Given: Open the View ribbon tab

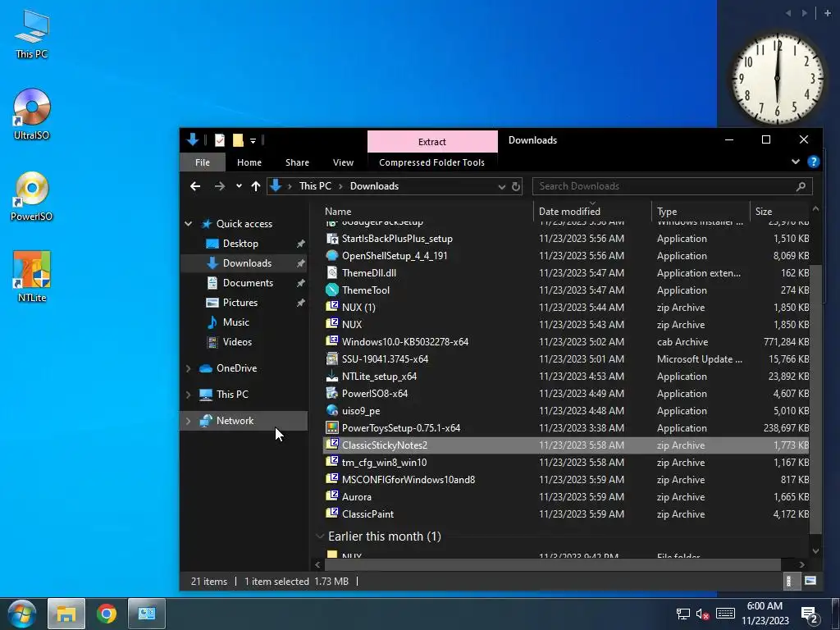Looking at the screenshot, I should (343, 162).
